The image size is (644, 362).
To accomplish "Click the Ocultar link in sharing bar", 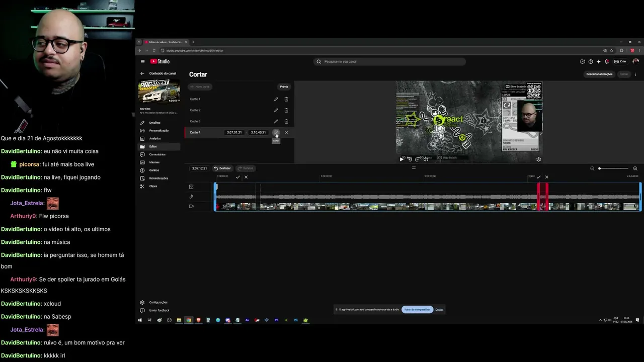I will coord(439,309).
